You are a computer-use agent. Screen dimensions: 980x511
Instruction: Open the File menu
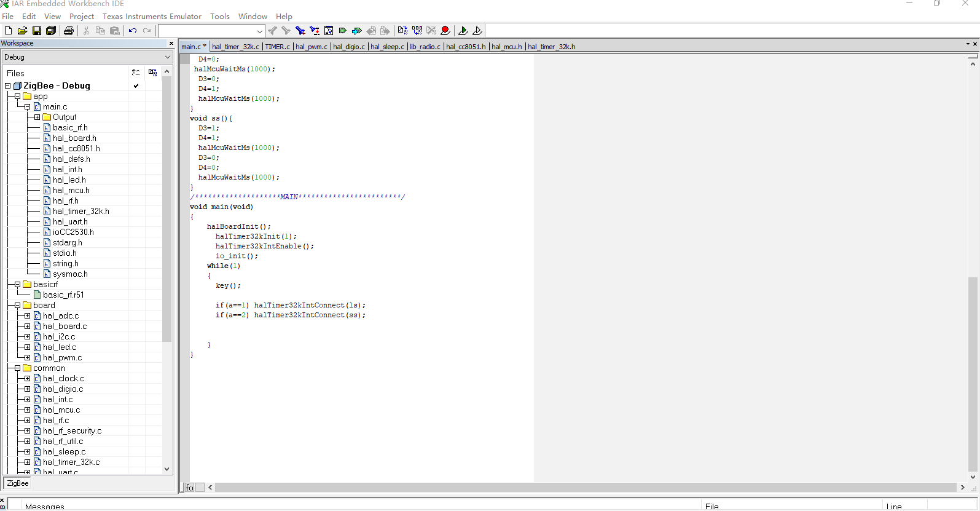[x=7, y=17]
